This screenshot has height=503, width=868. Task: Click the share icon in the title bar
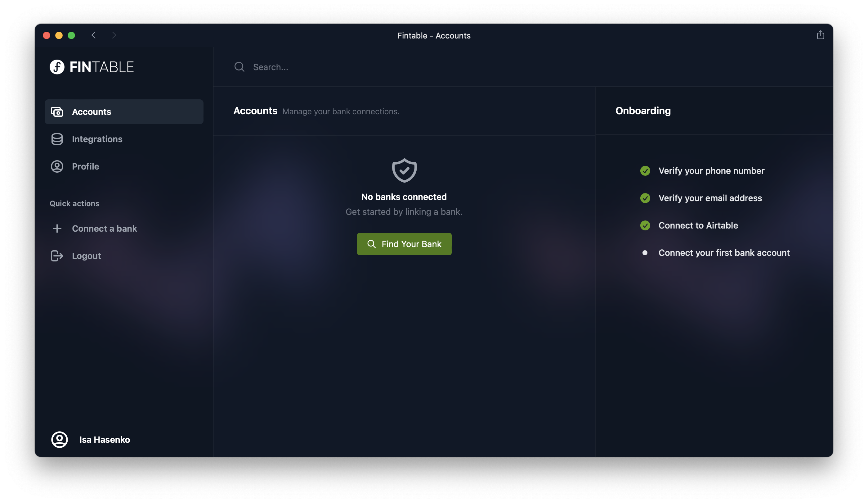point(820,35)
